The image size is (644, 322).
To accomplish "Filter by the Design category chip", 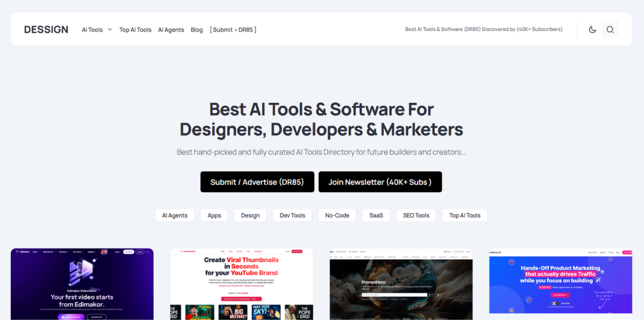I will [x=250, y=215].
